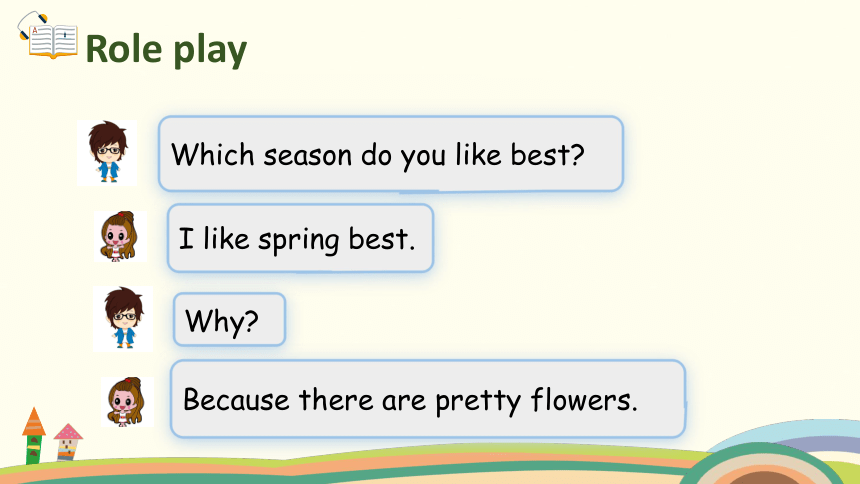Click the word 'season' in first bubble

[307, 156]
